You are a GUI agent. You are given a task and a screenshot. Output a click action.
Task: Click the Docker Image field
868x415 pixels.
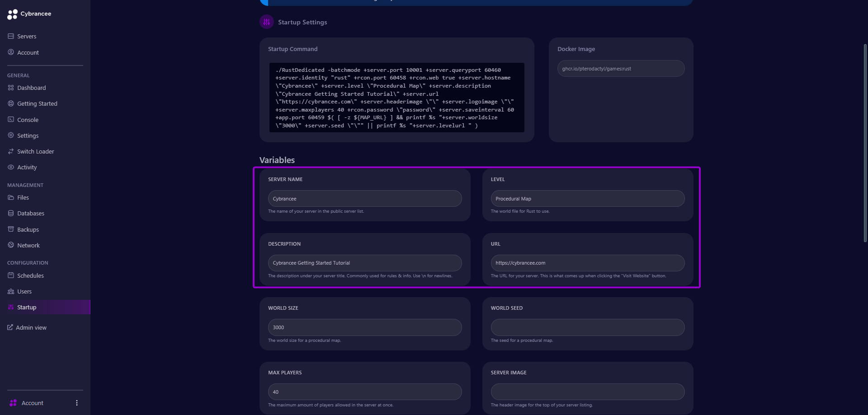click(x=621, y=69)
